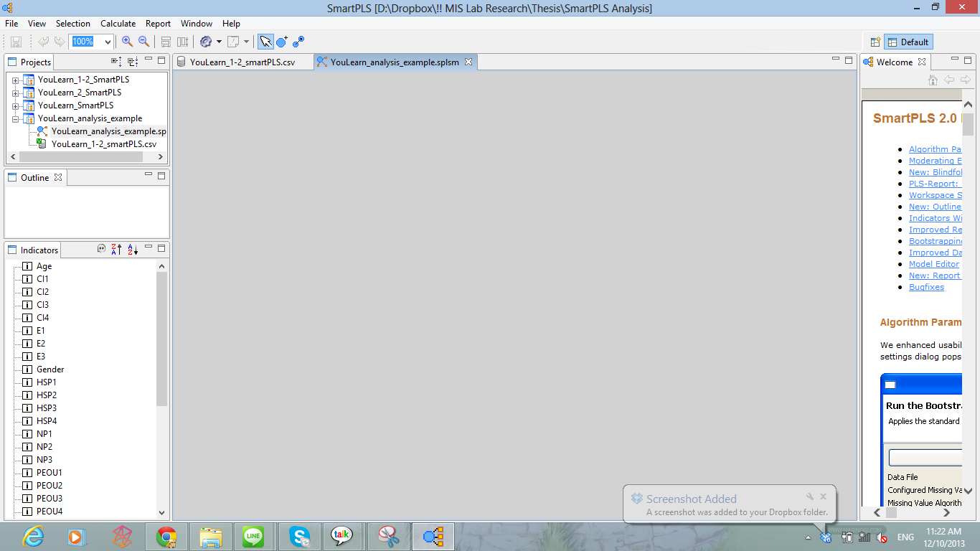The height and width of the screenshot is (551, 980).
Task: Activate the connection drawing tool
Action: [298, 42]
